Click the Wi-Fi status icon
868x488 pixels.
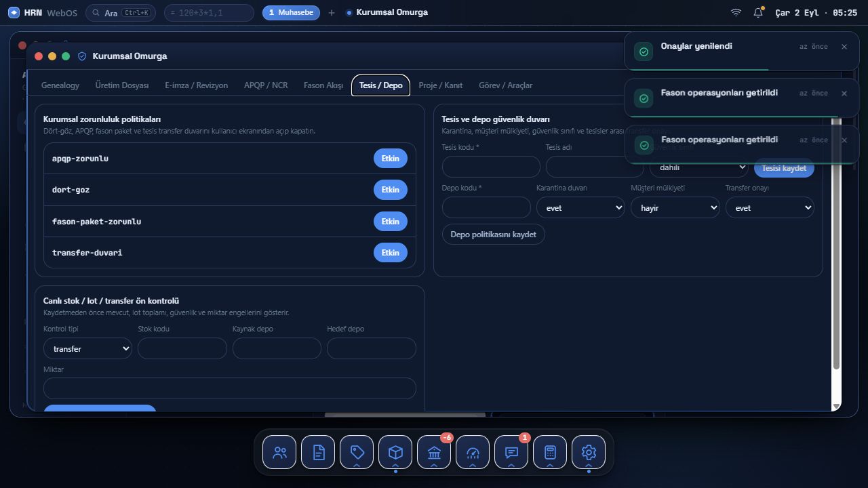[736, 12]
